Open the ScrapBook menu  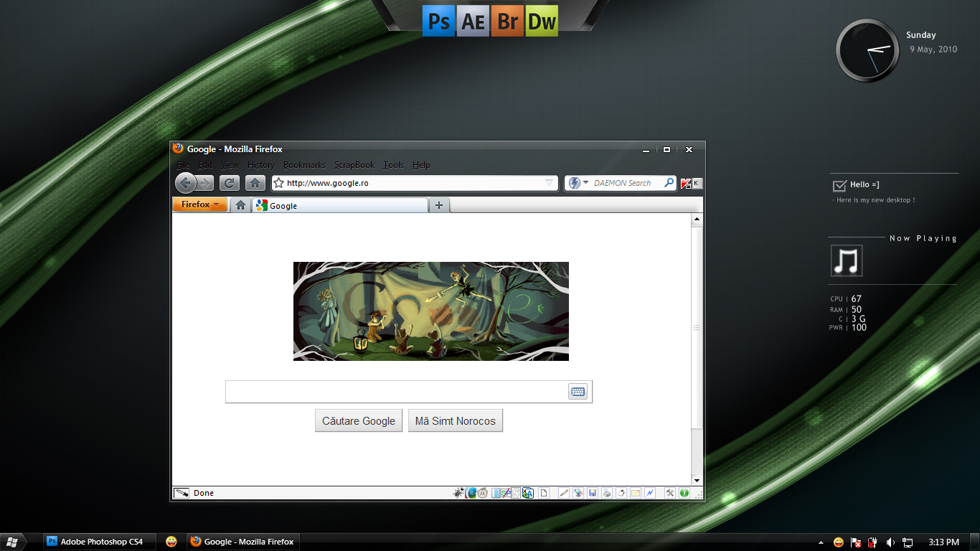354,165
